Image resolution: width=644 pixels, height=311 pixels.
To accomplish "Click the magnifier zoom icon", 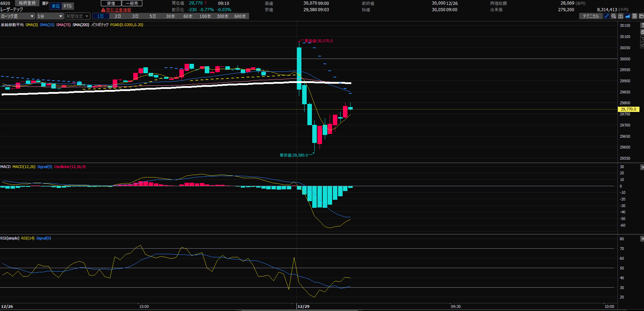I will [614, 16].
